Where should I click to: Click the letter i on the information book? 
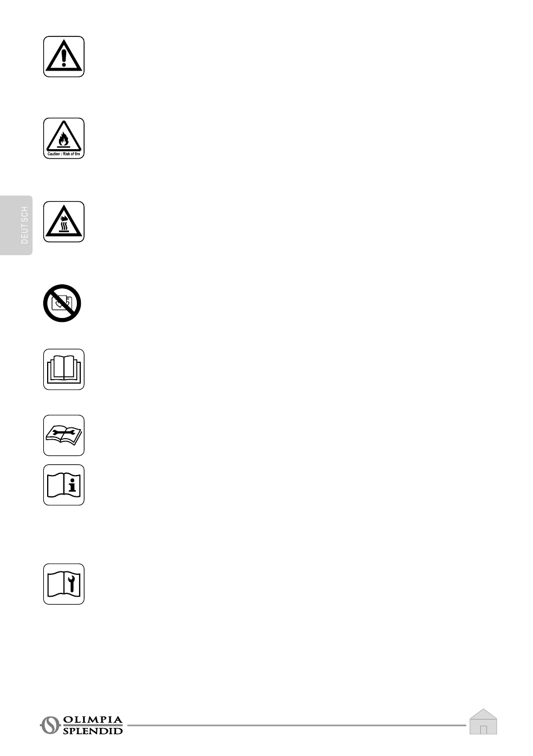tap(72, 485)
